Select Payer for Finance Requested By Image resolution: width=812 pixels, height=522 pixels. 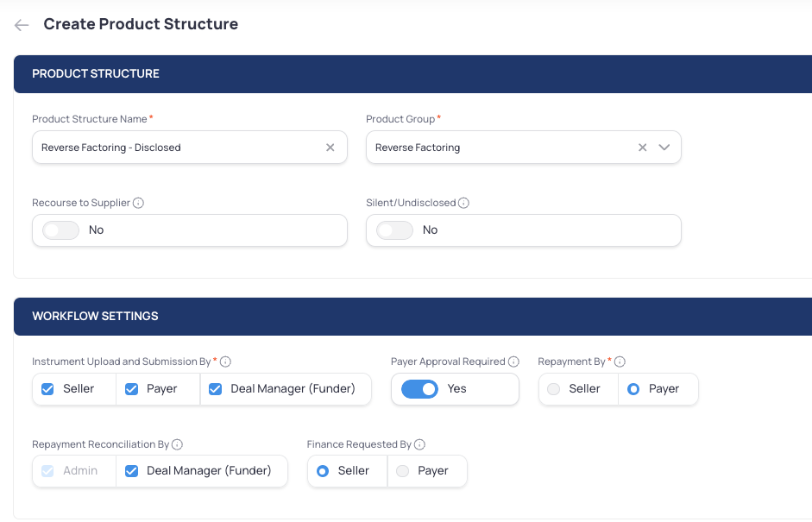click(x=402, y=471)
